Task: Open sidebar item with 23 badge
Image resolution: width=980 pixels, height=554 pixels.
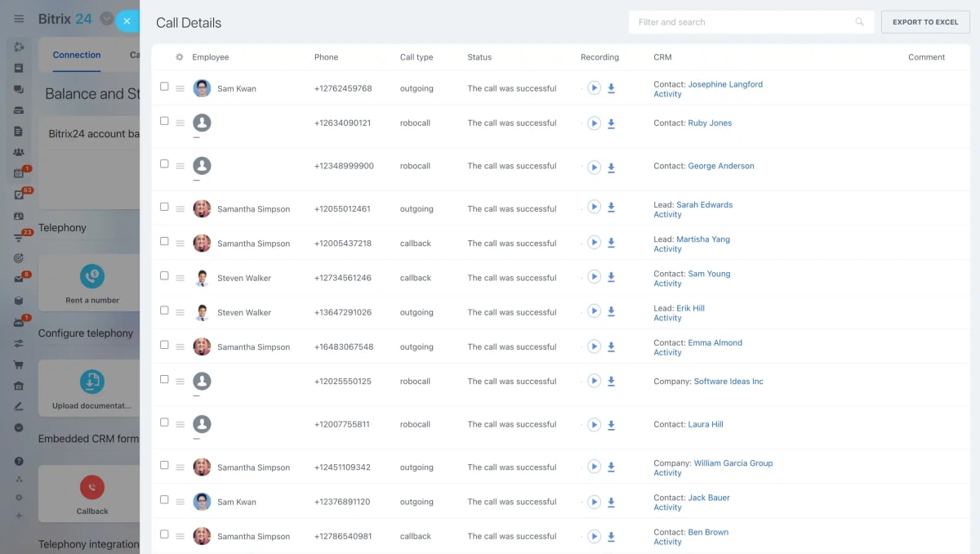Action: (20, 237)
